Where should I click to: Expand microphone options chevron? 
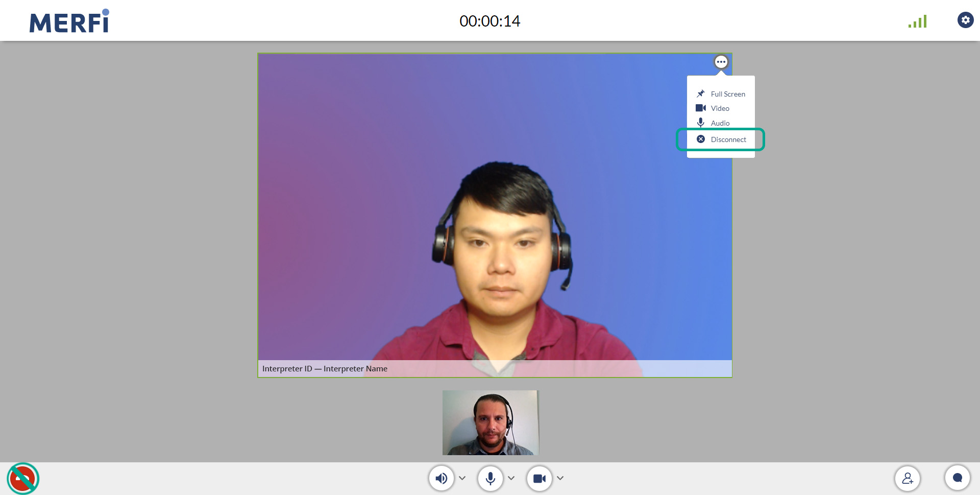[x=511, y=478]
